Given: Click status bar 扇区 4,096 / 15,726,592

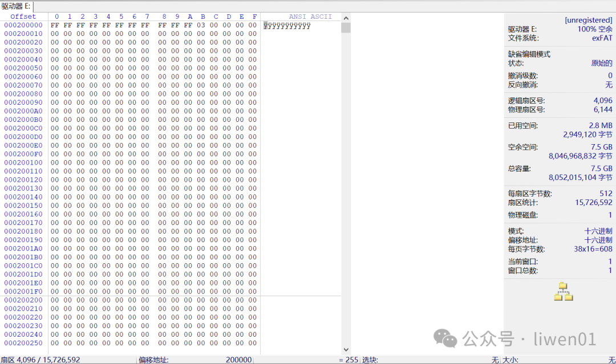Looking at the screenshot, I should coord(40,359).
